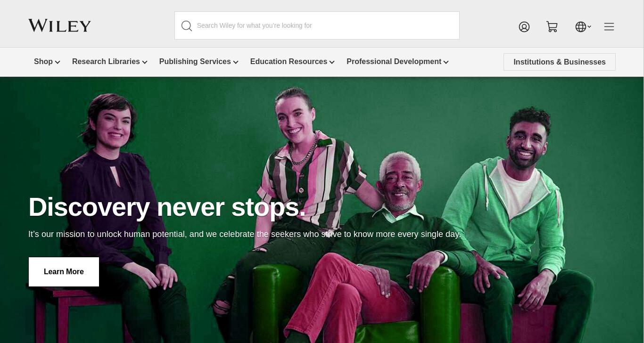Click the search magnifier icon

[187, 26]
